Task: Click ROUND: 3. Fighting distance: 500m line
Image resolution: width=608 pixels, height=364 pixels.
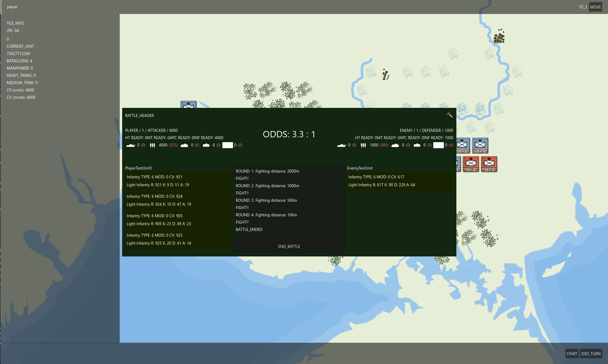Action: tap(266, 200)
